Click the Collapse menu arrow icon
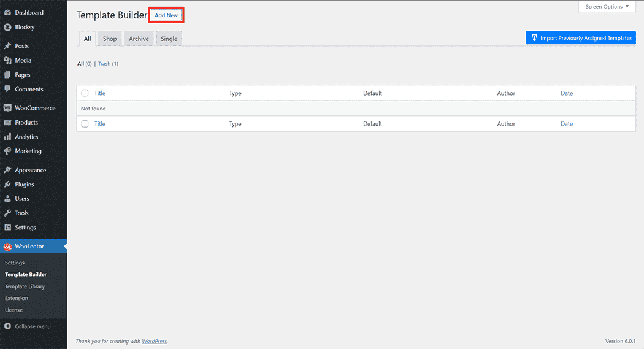 tap(7, 326)
